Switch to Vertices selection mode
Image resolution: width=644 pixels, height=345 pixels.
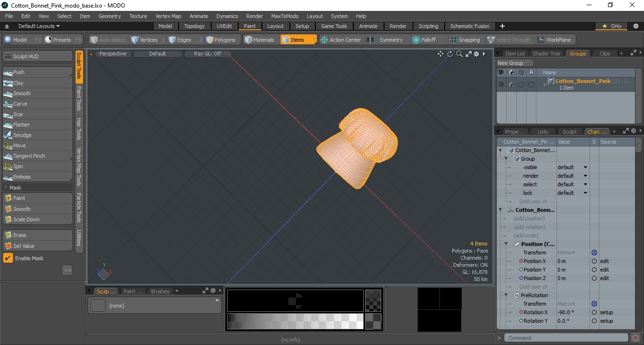pos(147,40)
